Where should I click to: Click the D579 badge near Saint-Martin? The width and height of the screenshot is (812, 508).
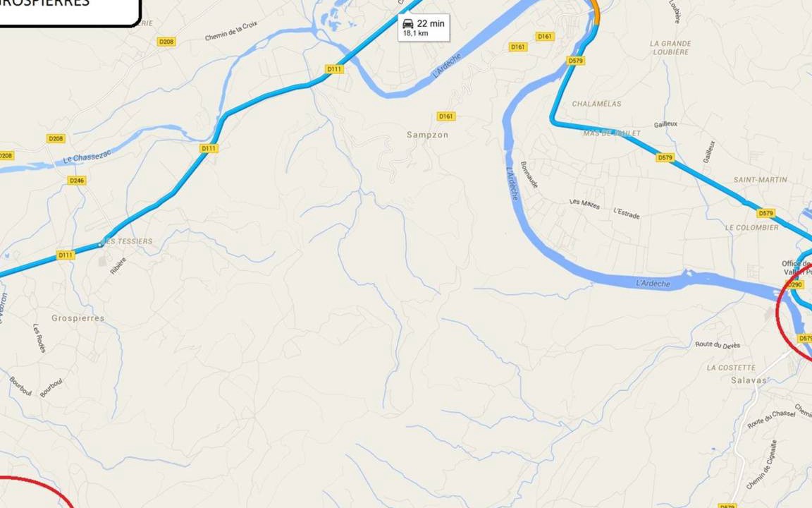coord(765,213)
